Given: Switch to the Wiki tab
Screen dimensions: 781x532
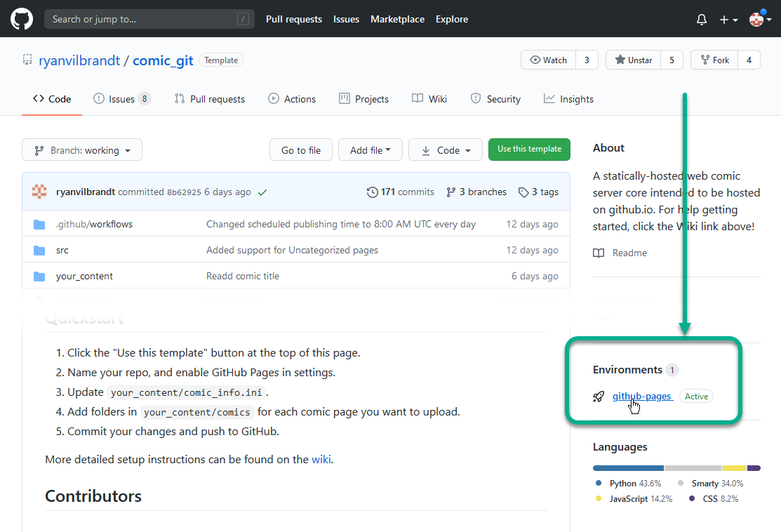Looking at the screenshot, I should tap(429, 99).
